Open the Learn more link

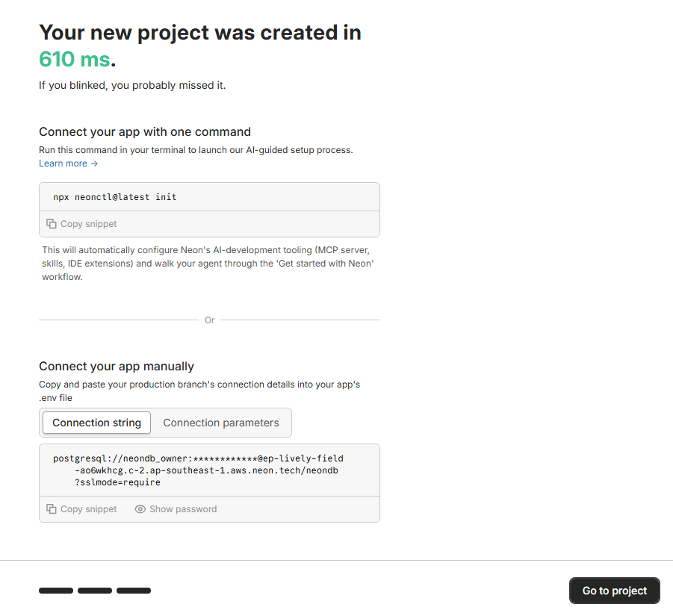pos(68,164)
